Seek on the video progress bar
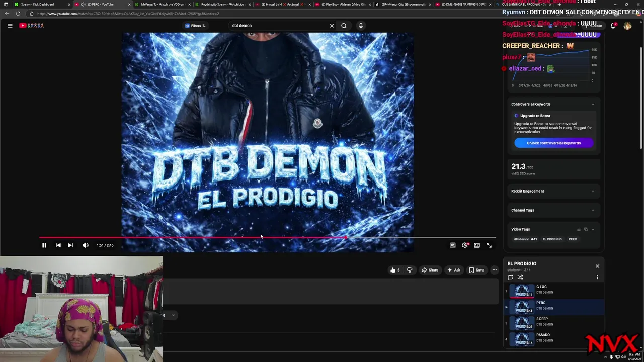This screenshot has height=362, width=644. coord(267,237)
